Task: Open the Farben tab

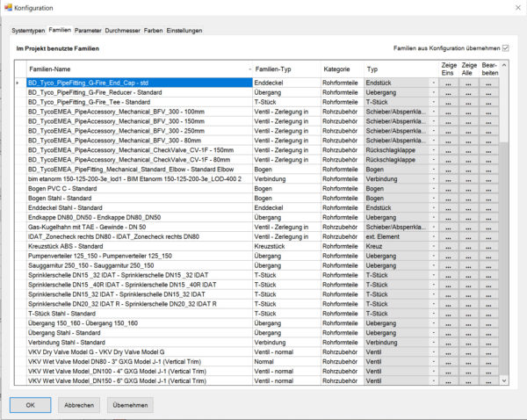Action: pyautogui.click(x=153, y=31)
